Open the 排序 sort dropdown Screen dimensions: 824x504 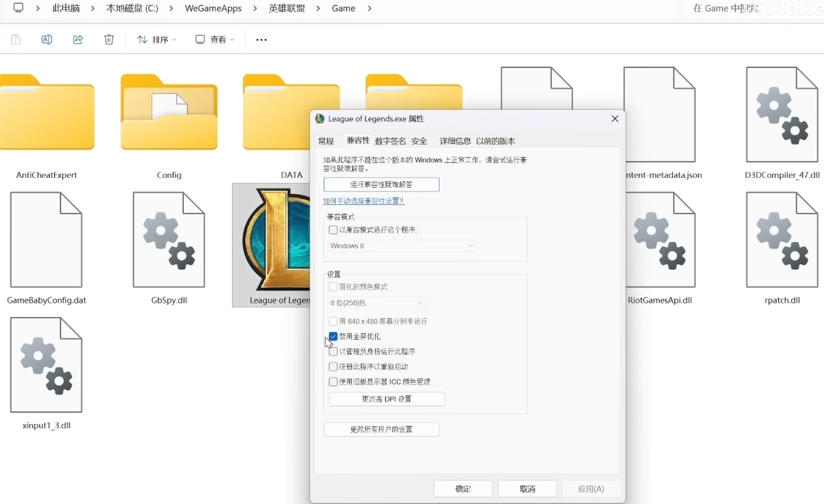pyautogui.click(x=157, y=40)
